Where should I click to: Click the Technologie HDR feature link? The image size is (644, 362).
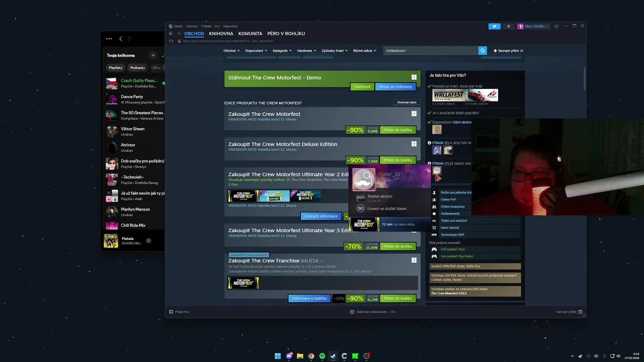point(452,235)
